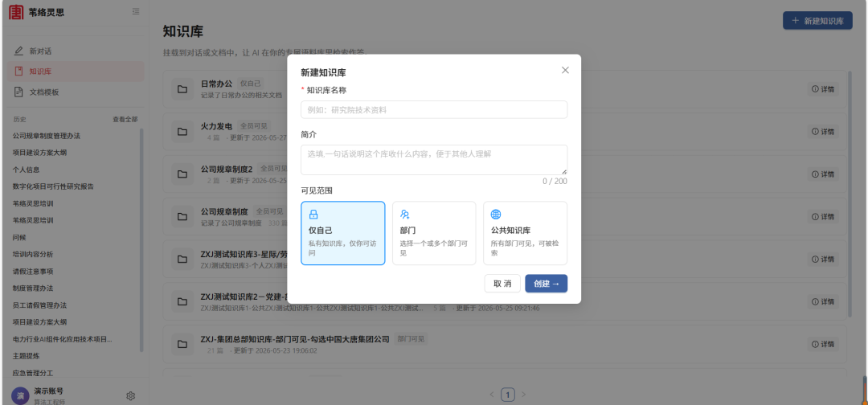Image resolution: width=868 pixels, height=405 pixels.
Task: Close the 新建知识库 dialog with X icon
Action: 565,70
